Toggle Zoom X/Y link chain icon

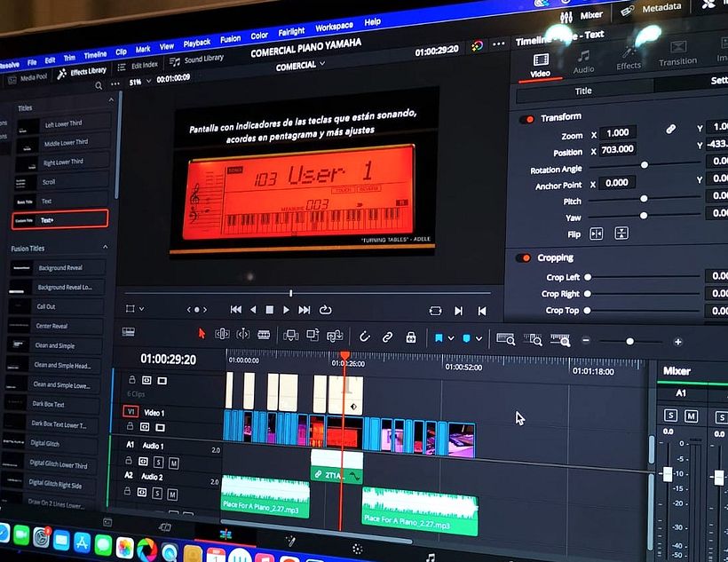click(670, 129)
